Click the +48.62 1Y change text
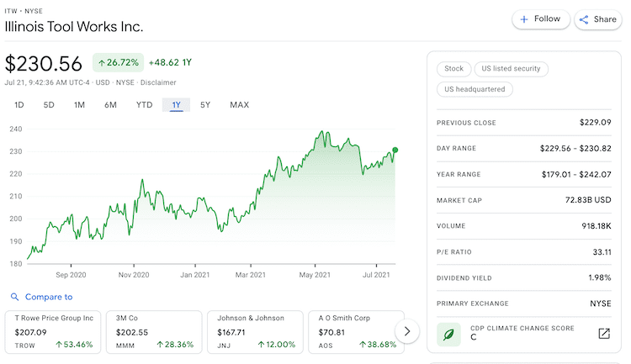This screenshot has width=631, height=364. click(170, 63)
